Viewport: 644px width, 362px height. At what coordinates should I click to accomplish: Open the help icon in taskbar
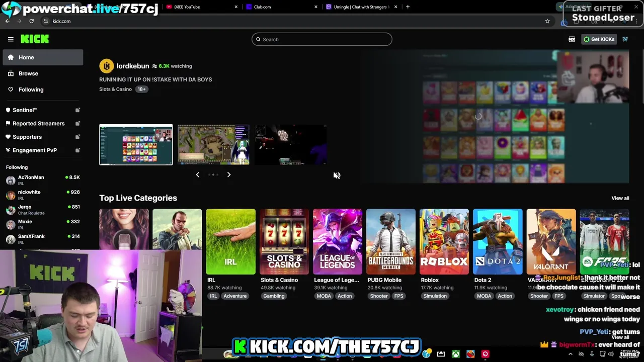point(427,354)
